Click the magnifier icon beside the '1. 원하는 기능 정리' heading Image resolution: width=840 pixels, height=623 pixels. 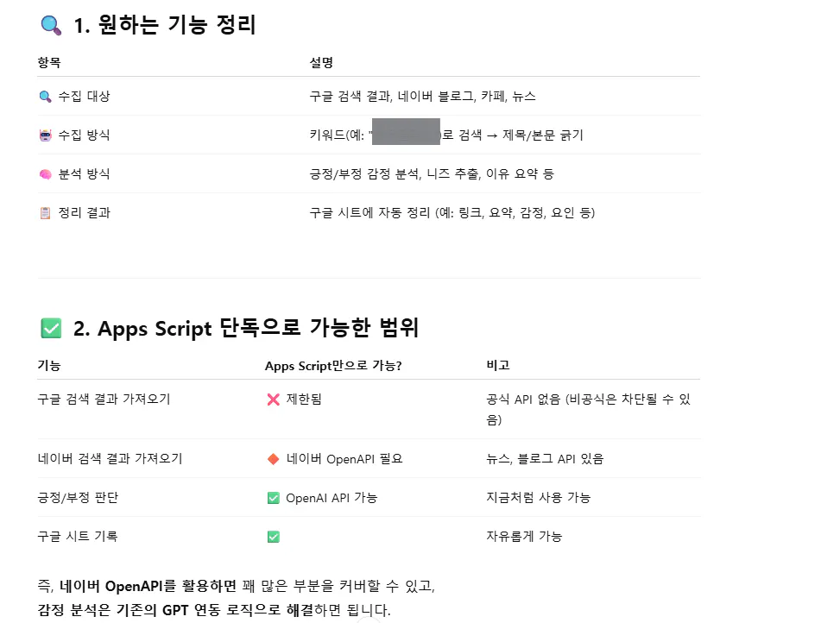[51, 26]
